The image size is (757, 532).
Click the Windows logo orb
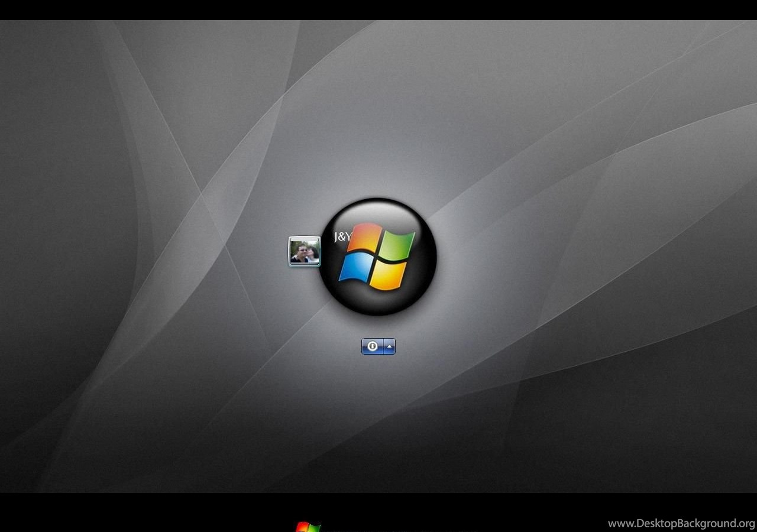(x=377, y=257)
